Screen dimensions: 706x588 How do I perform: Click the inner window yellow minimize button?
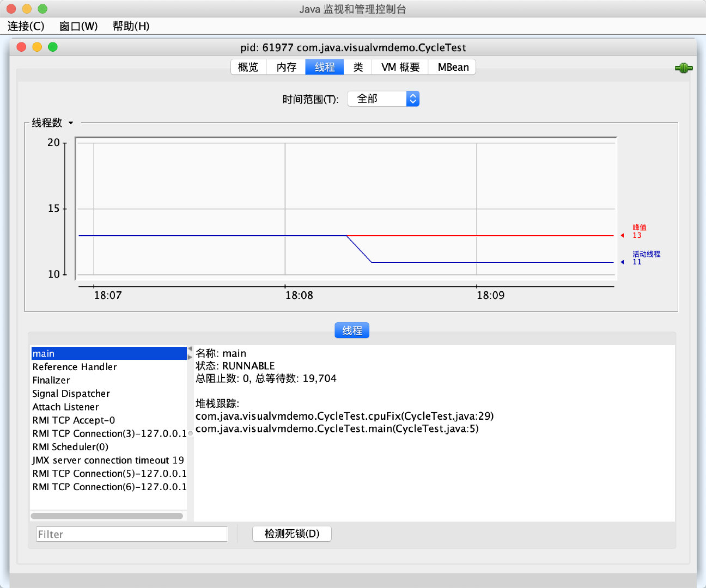pyautogui.click(x=37, y=47)
